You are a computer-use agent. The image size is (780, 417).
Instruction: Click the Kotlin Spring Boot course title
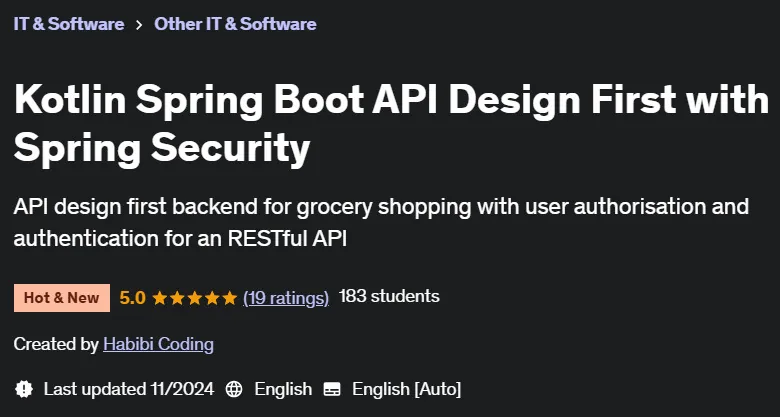coord(391,123)
